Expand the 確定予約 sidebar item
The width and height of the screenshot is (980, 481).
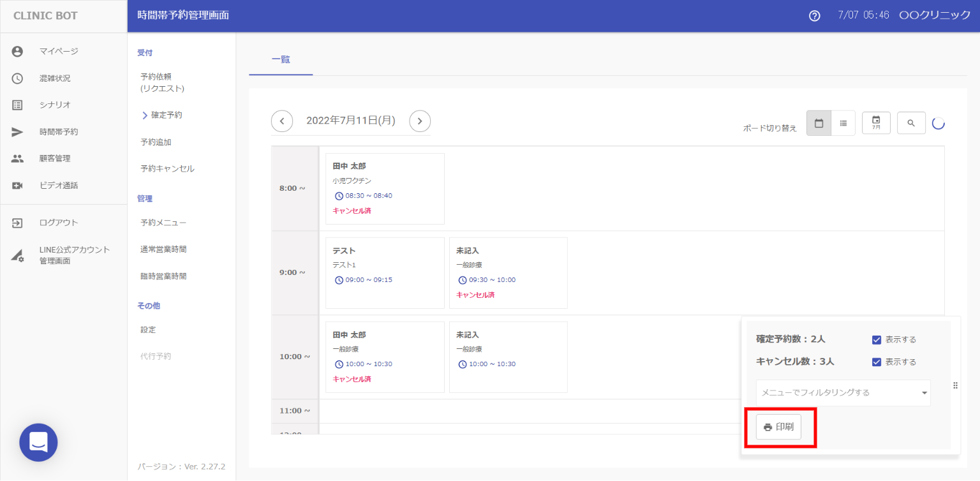pyautogui.click(x=166, y=115)
